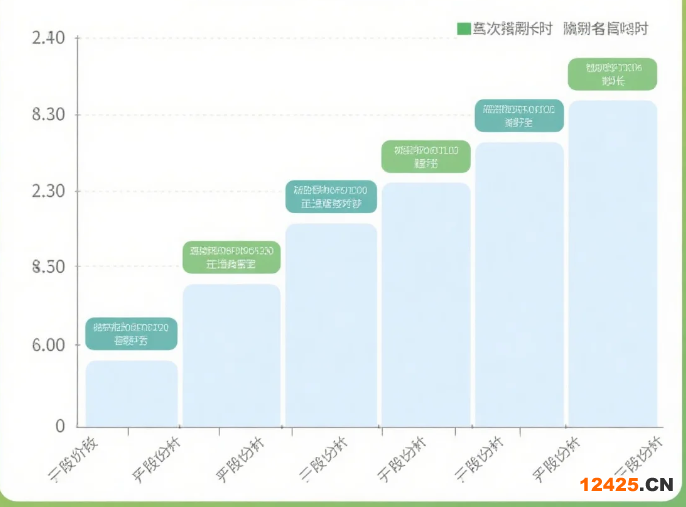Select the 2.30 y-axis tick label

pyautogui.click(x=49, y=191)
